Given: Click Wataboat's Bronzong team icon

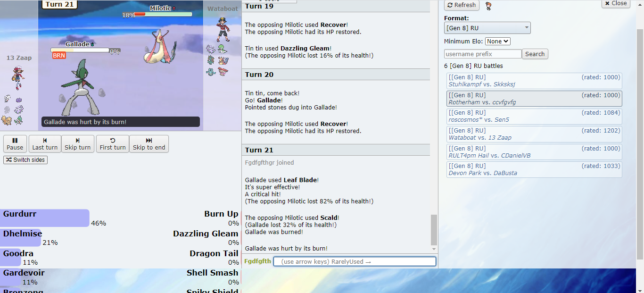Looking at the screenshot, I should [211, 72].
